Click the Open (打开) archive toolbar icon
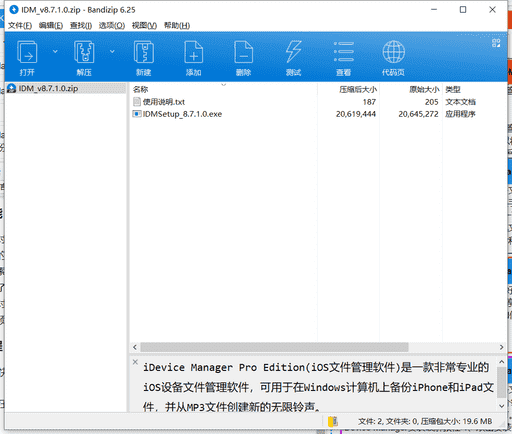 pyautogui.click(x=27, y=52)
